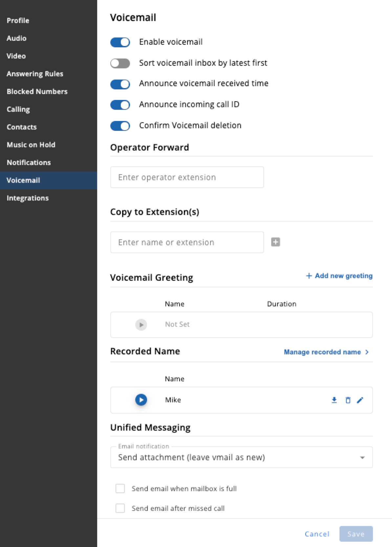
Task: Click the Cancel button
Action: pos(317,534)
